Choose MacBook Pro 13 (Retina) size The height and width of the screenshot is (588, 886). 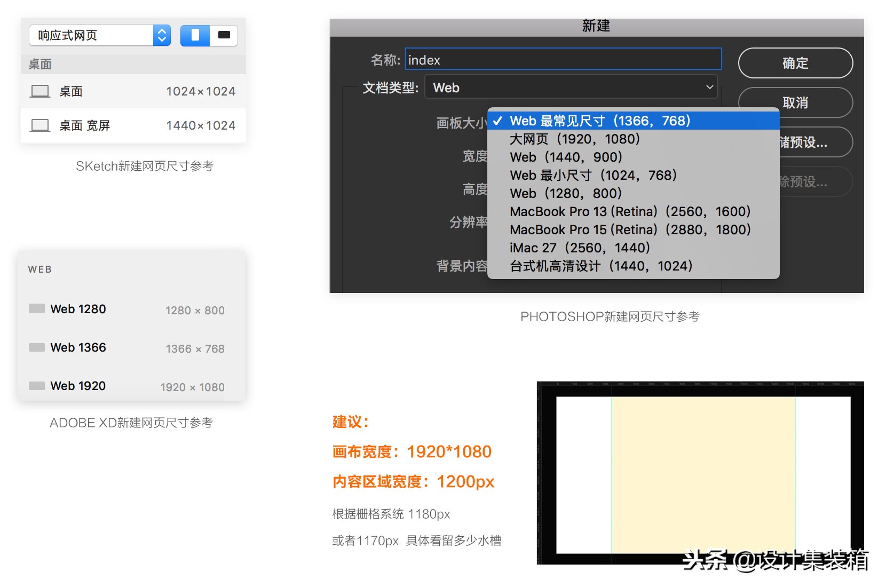coord(630,212)
